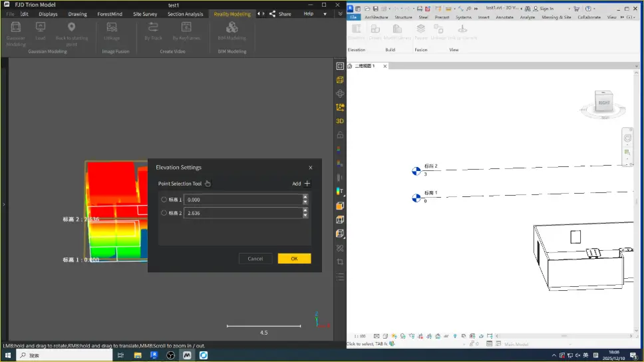
Task: Click the fit-to-view icon atop vertical toolbar
Action: coord(340,66)
